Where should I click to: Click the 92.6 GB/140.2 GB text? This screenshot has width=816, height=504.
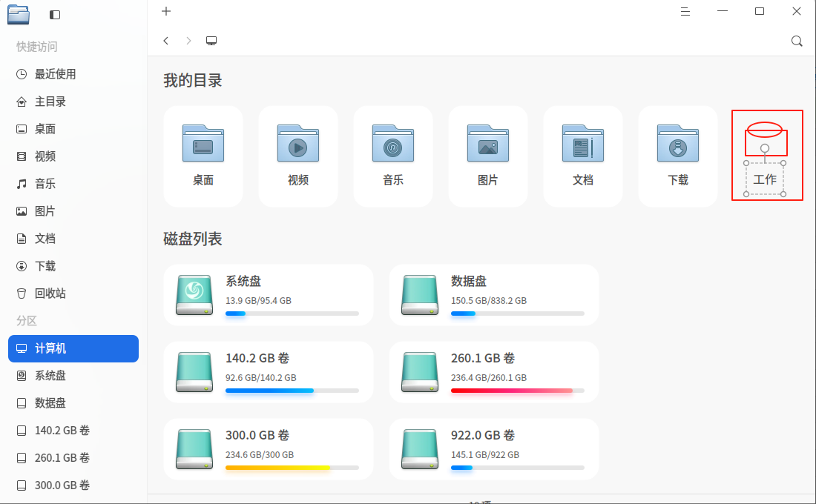260,377
